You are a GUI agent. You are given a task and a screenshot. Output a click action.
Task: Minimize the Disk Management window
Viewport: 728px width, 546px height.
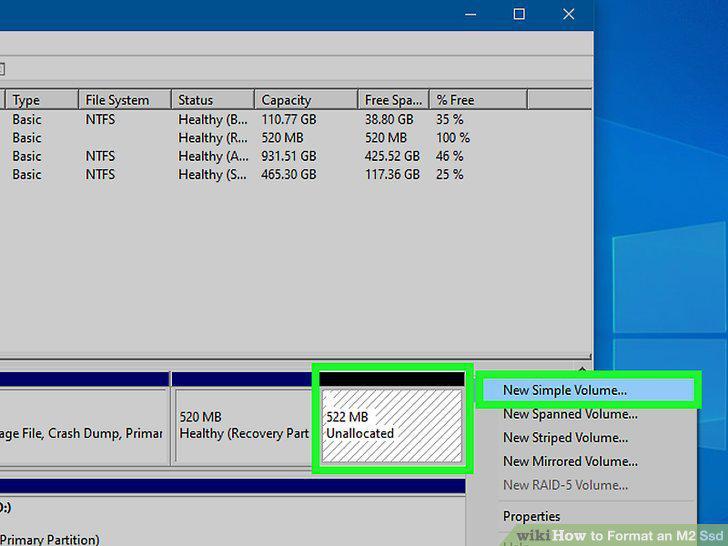(x=471, y=14)
